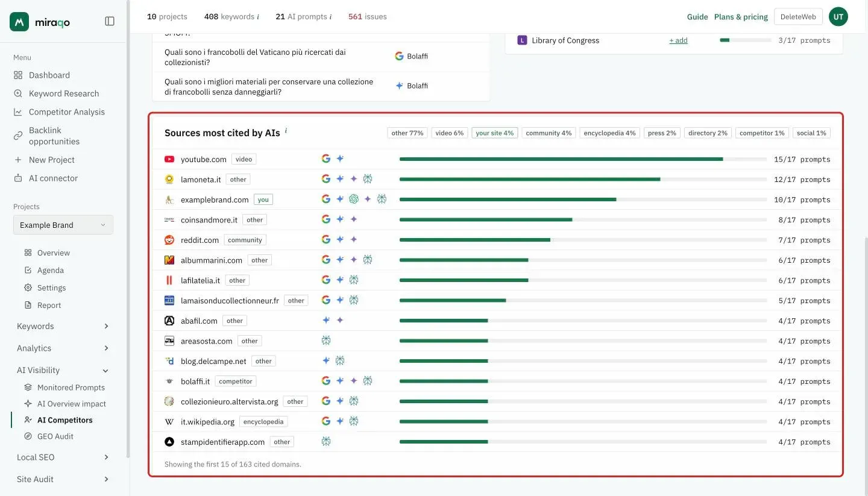
Task: Click the info icon beside Sources most cited by AIs
Action: 286,131
